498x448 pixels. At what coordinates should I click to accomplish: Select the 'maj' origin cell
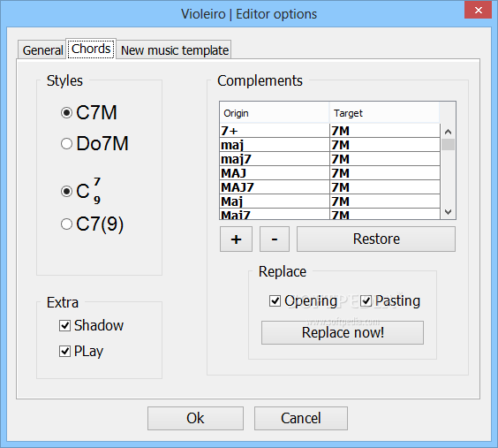(x=275, y=145)
